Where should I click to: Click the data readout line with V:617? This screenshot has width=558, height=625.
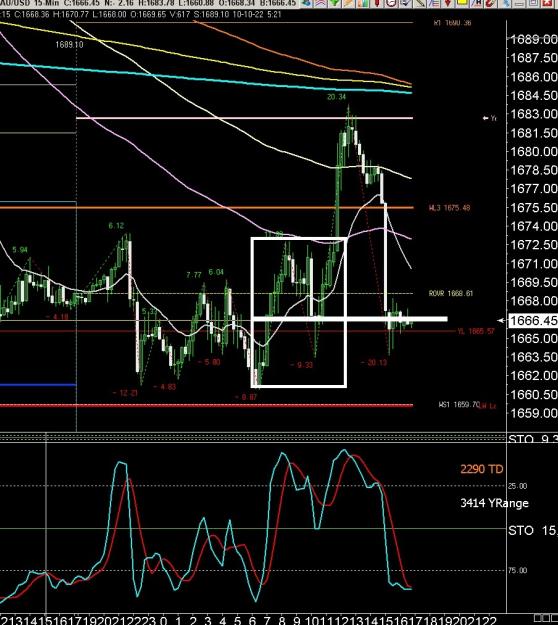[x=141, y=15]
